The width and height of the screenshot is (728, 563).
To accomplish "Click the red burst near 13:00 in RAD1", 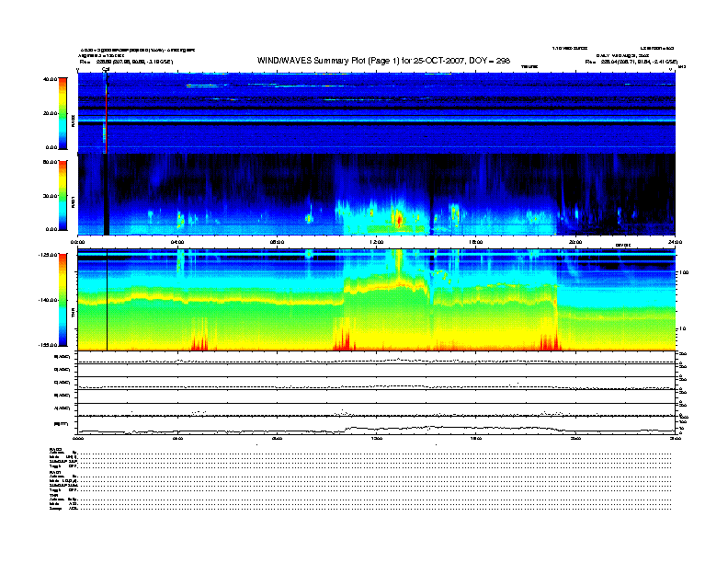I will (398, 218).
